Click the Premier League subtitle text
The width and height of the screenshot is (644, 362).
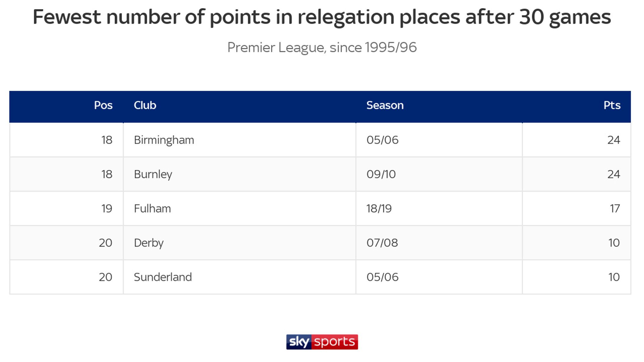click(x=322, y=47)
